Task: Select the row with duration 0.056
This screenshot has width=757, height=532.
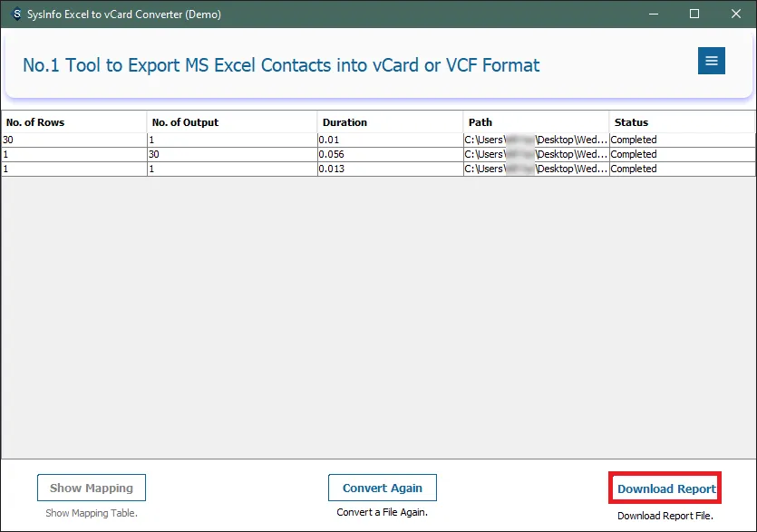Action: [x=389, y=155]
